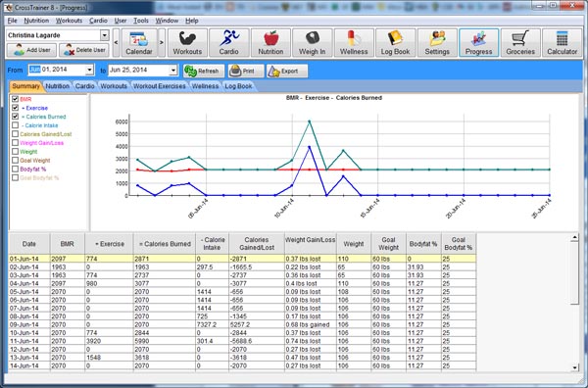Open the Groceries cart icon
This screenshot has height=388, width=588.
point(520,43)
